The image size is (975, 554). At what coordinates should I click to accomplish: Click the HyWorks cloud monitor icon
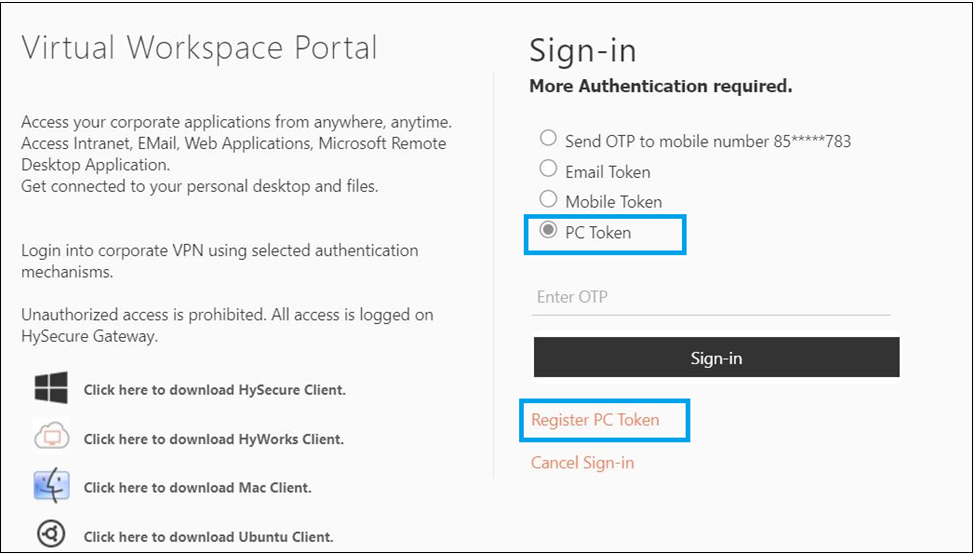pos(51,438)
